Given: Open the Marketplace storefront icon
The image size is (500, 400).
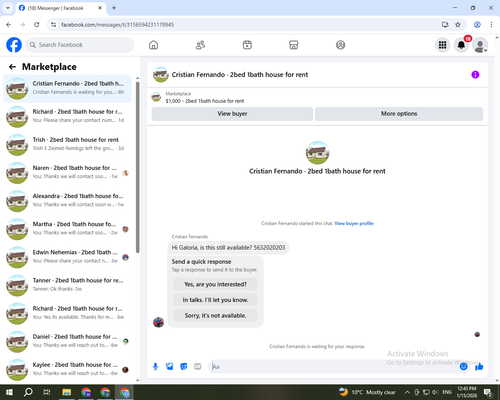Looking at the screenshot, I should tap(294, 45).
